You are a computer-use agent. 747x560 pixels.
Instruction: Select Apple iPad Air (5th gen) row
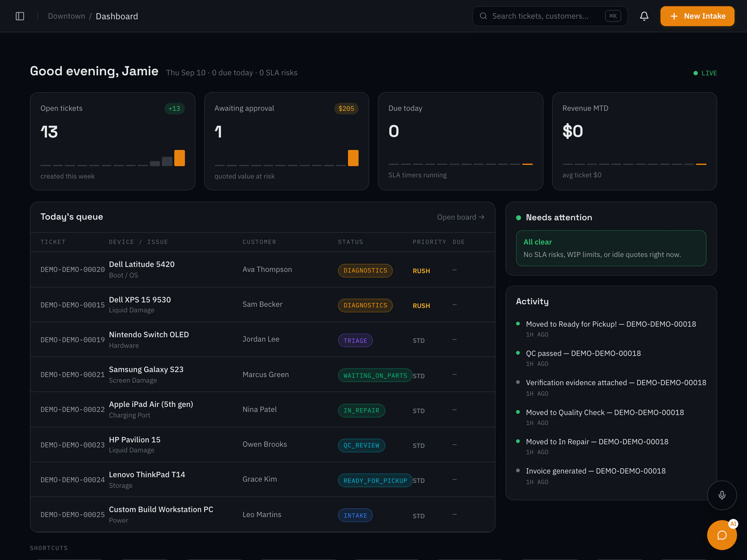coord(263,410)
